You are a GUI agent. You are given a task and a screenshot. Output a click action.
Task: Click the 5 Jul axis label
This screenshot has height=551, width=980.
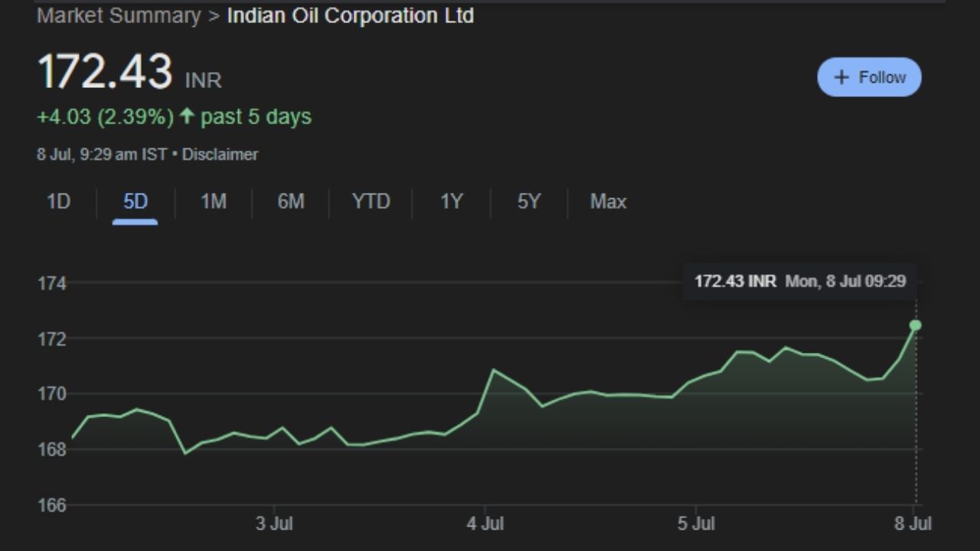pyautogui.click(x=696, y=525)
